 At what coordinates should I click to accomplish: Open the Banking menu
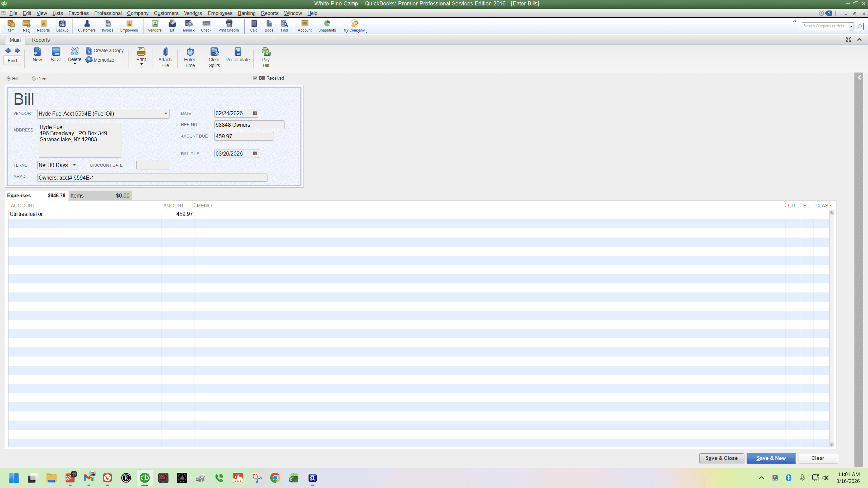tap(246, 13)
